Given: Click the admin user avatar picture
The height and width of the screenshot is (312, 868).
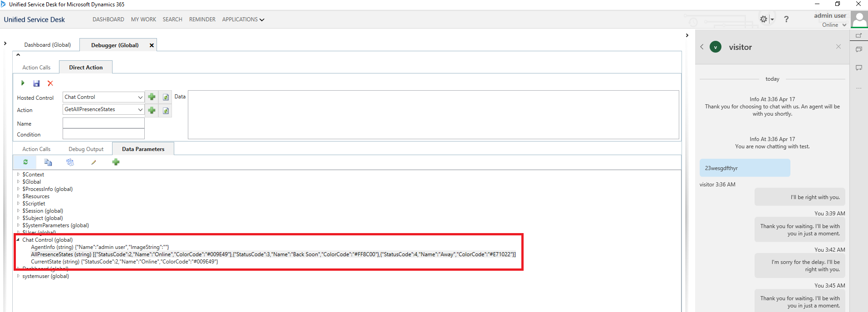Looking at the screenshot, I should pos(859,20).
